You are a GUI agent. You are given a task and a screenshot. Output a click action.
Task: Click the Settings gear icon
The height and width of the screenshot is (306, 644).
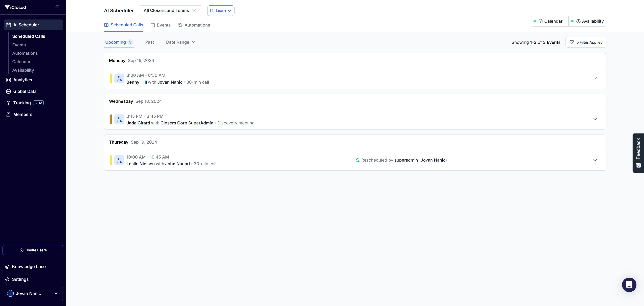pyautogui.click(x=7, y=279)
